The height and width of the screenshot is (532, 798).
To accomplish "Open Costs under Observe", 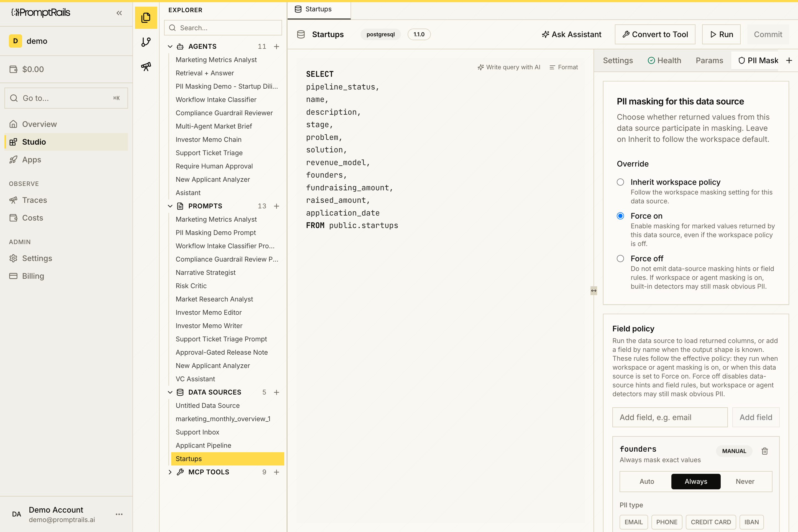I will click(x=66, y=218).
